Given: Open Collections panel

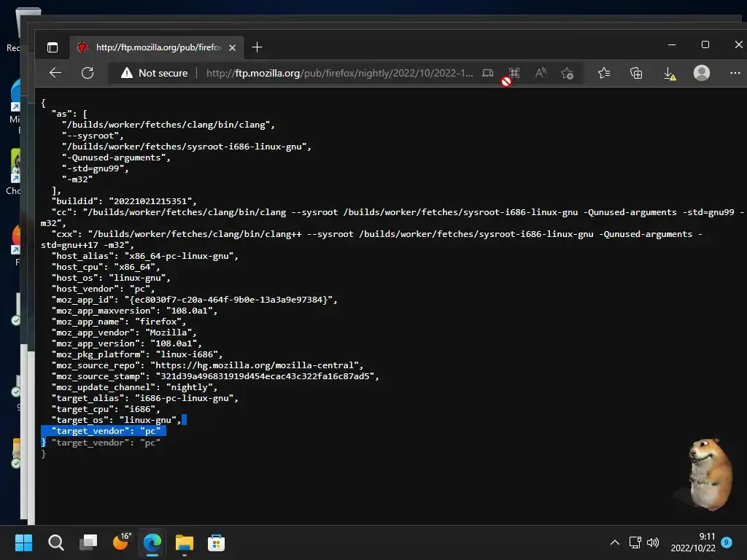Looking at the screenshot, I should coord(636,73).
